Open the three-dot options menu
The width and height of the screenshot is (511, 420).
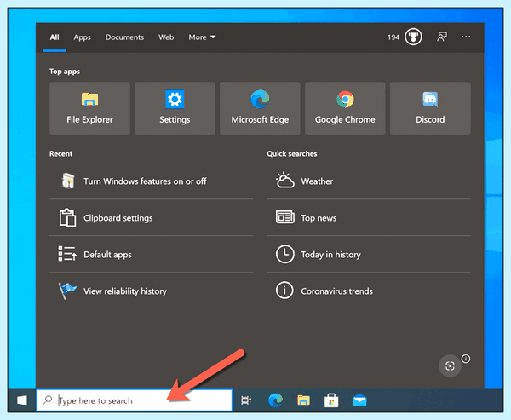pyautogui.click(x=466, y=37)
